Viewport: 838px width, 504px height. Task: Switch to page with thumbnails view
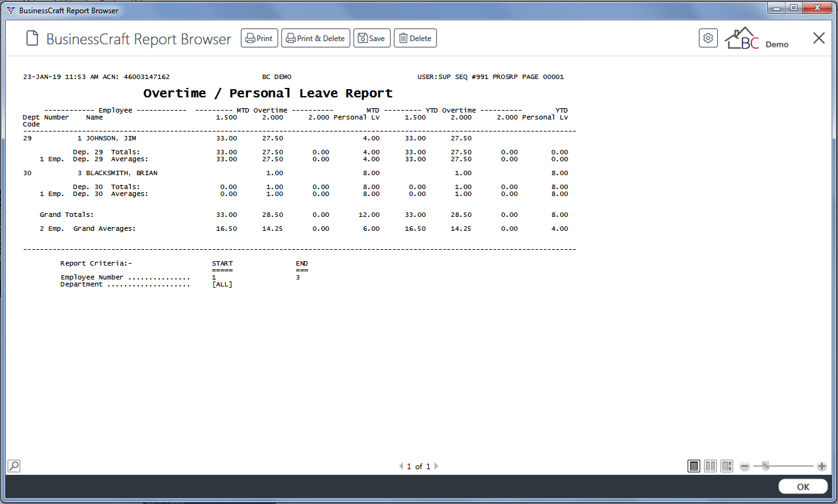point(727,466)
